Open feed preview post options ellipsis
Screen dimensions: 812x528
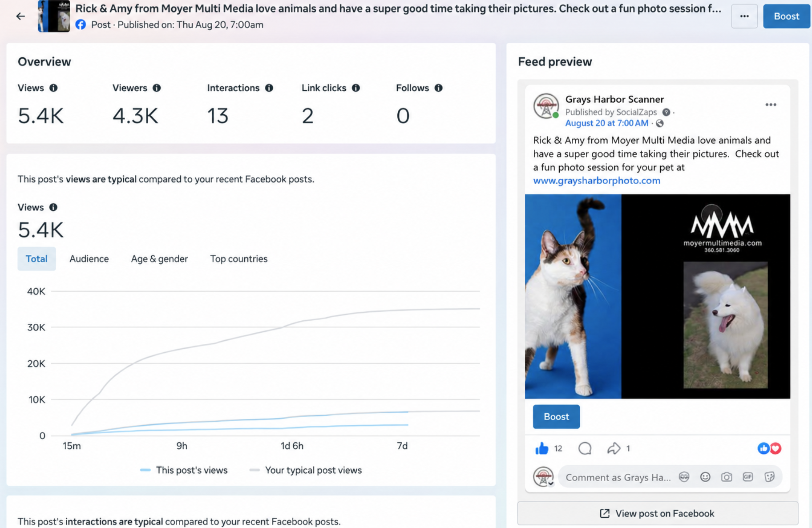coord(771,105)
